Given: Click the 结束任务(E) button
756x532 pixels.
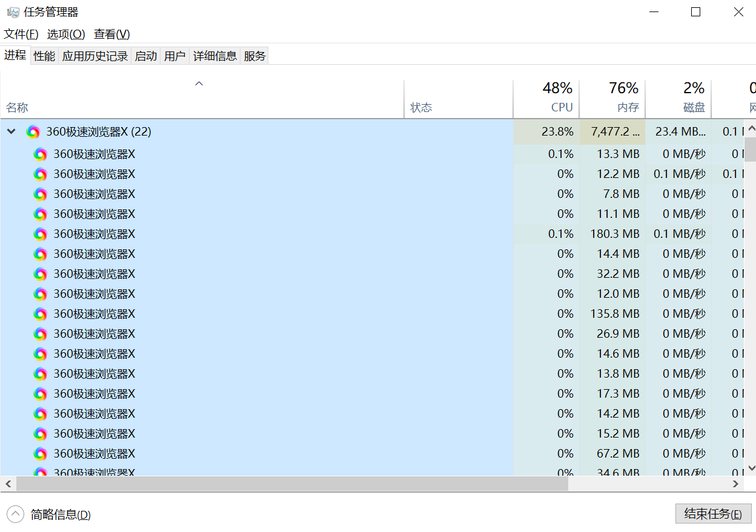Looking at the screenshot, I should (713, 514).
